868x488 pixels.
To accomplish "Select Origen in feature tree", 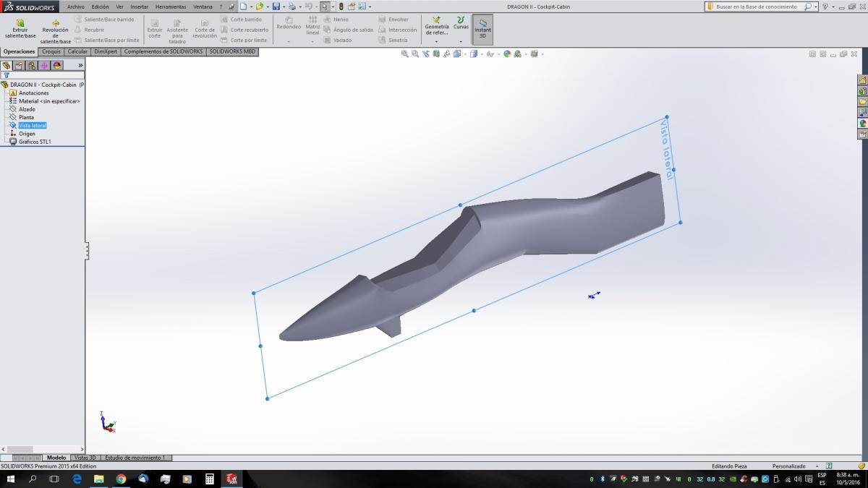I will (27, 134).
